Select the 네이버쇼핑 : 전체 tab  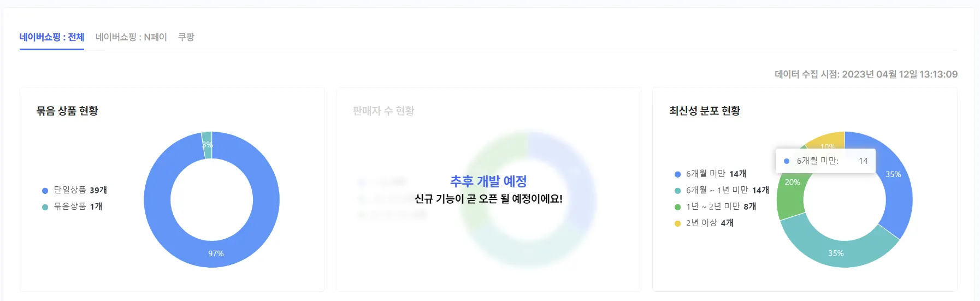(x=52, y=37)
